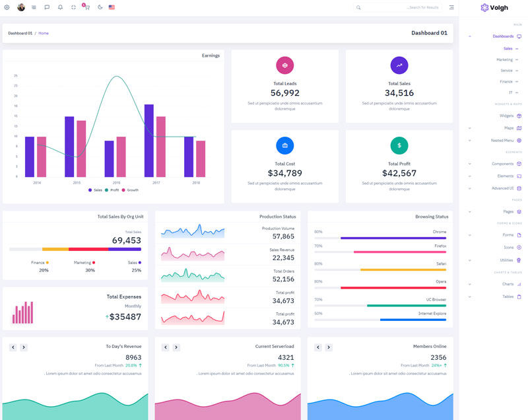Select the US flag language icon
The height and width of the screenshot is (420, 528).
pos(112,7)
